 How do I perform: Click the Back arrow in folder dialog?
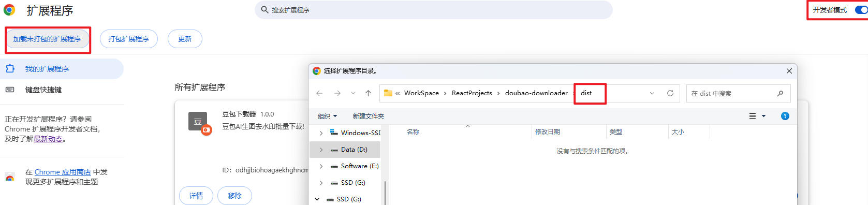319,93
